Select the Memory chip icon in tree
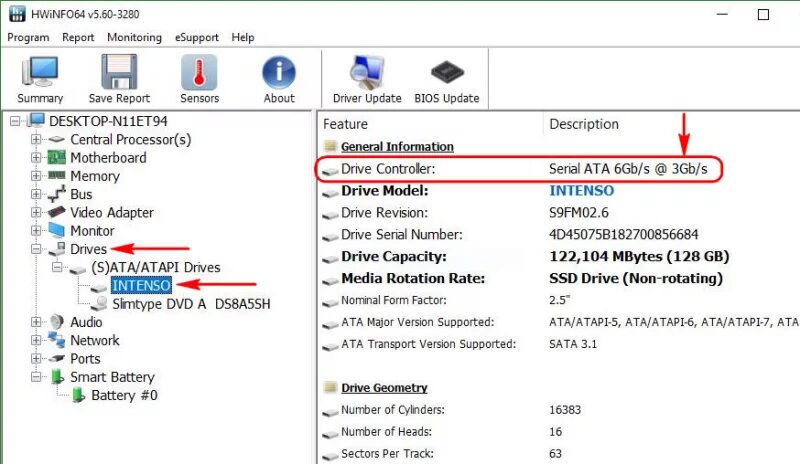Screen dimensions: 800x464 (57, 176)
